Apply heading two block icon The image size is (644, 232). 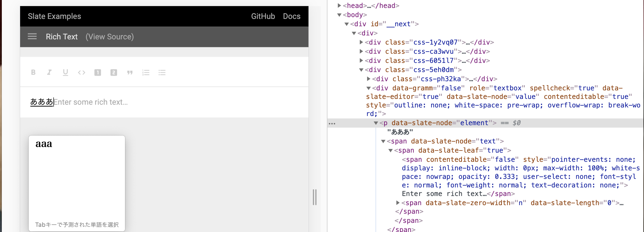(114, 72)
